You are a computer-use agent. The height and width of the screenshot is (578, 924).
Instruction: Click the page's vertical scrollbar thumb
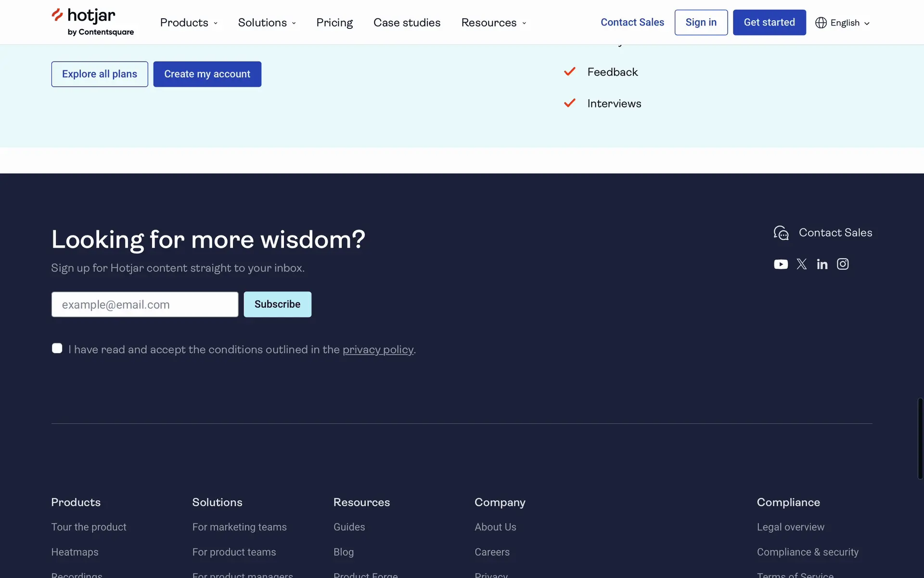pyautogui.click(x=920, y=438)
